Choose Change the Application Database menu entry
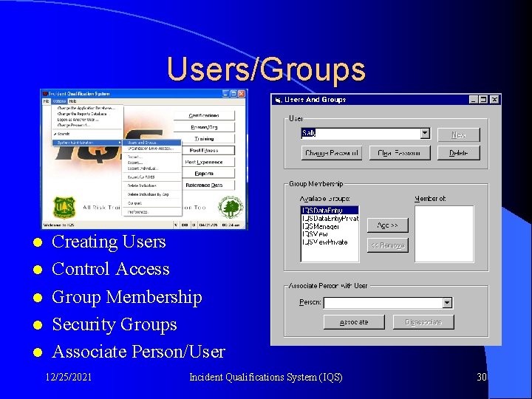 86,108
